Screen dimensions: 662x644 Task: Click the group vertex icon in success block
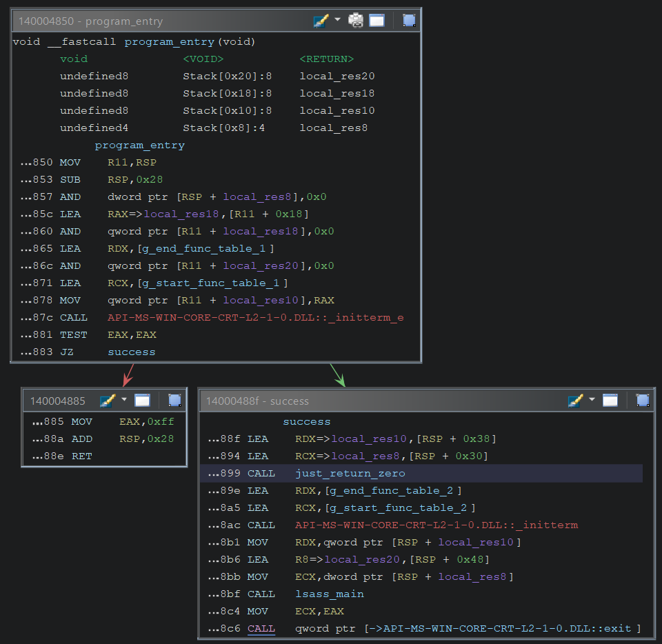(x=643, y=400)
